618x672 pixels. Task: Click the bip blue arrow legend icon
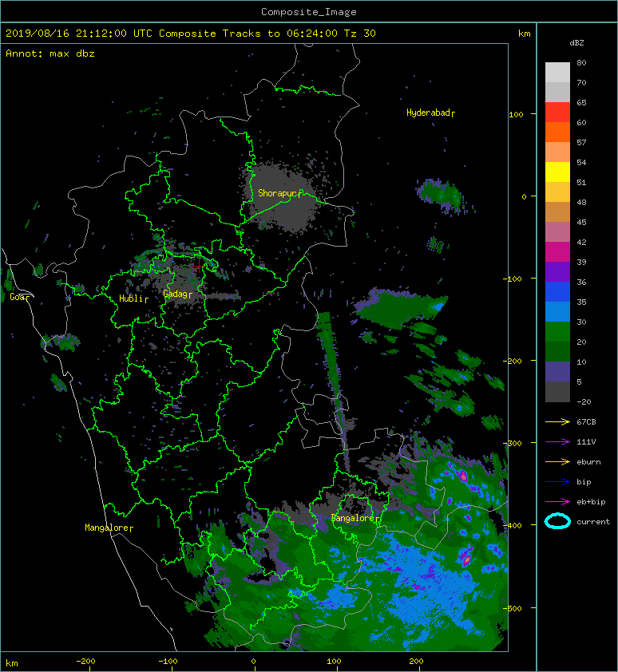click(557, 482)
